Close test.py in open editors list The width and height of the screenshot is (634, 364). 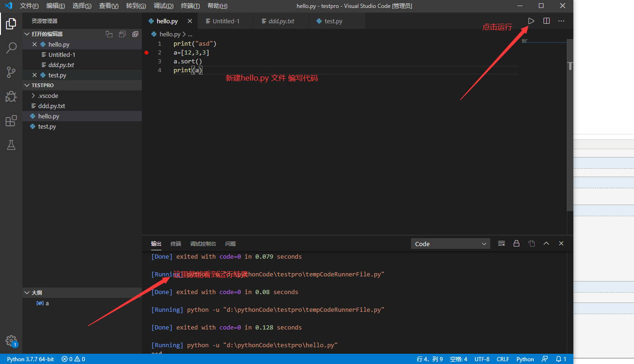pos(35,75)
